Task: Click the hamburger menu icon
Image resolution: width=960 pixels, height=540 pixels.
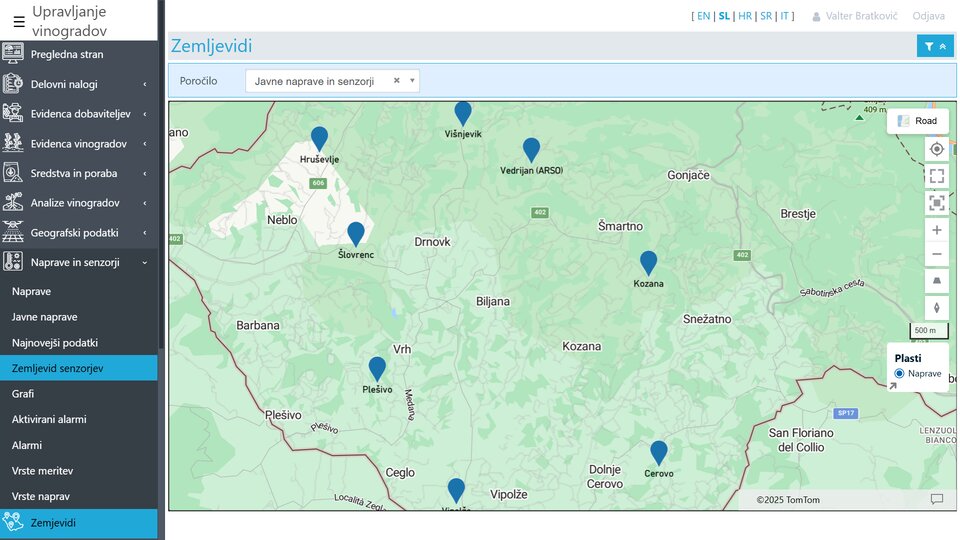Action: coord(19,21)
